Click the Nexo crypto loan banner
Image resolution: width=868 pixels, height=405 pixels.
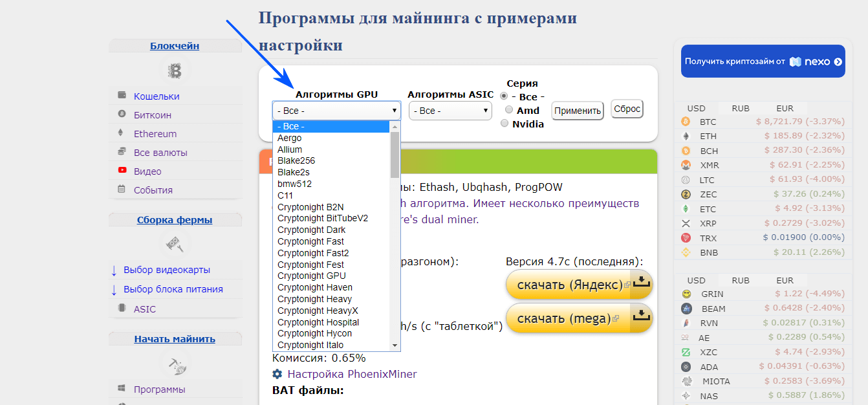[x=763, y=61]
